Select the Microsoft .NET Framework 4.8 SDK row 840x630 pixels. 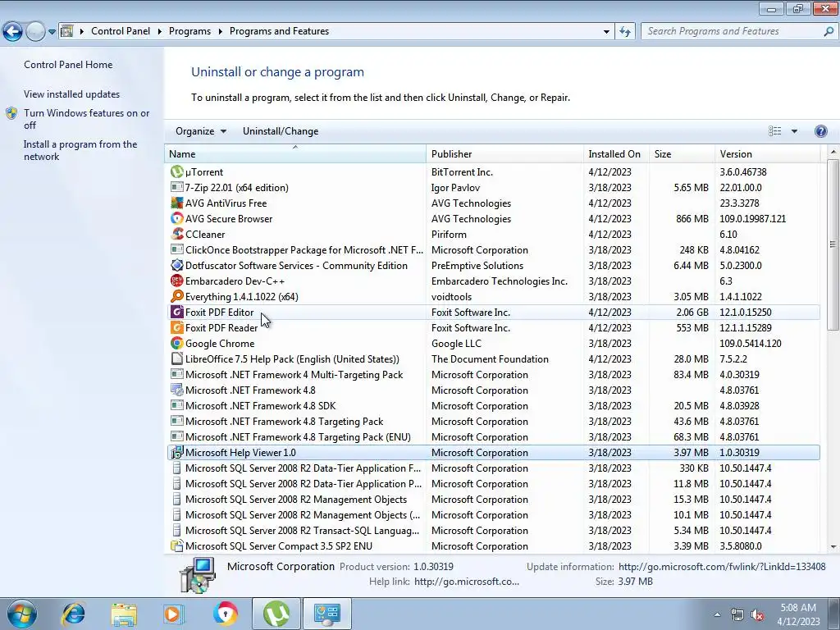[x=493, y=405]
